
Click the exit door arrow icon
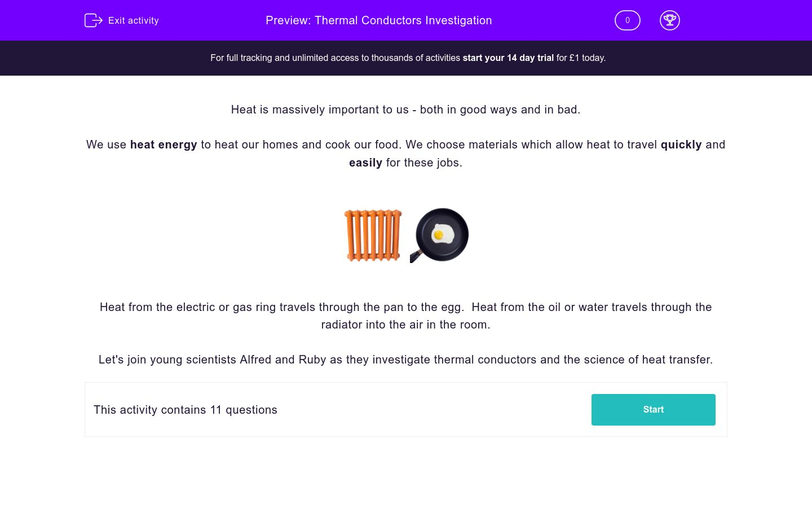[93, 20]
